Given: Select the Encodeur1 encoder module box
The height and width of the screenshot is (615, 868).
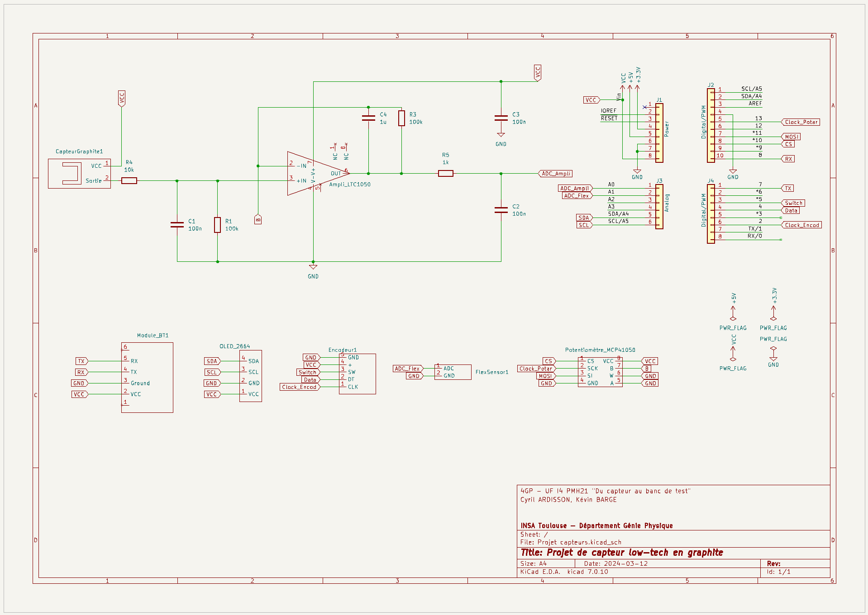Looking at the screenshot, I should (358, 374).
